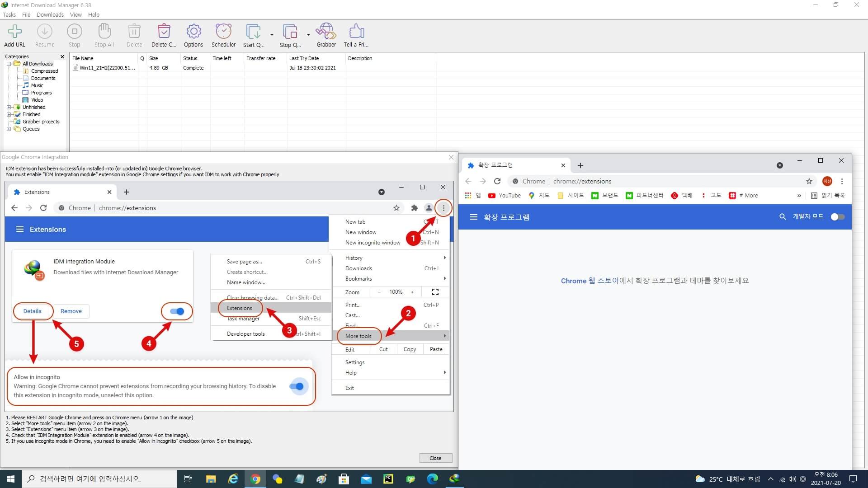Open the Tasks menu
This screenshot has width=868, height=488.
coord(9,14)
